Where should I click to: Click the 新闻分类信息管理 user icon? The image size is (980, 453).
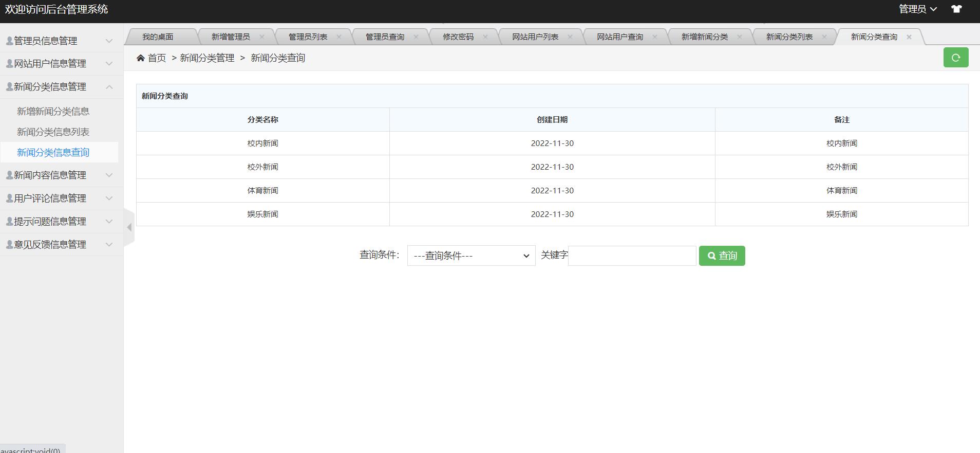click(9, 87)
